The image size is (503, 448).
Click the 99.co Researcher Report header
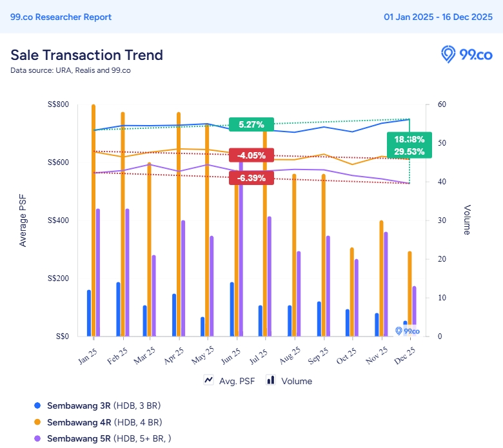tap(61, 17)
